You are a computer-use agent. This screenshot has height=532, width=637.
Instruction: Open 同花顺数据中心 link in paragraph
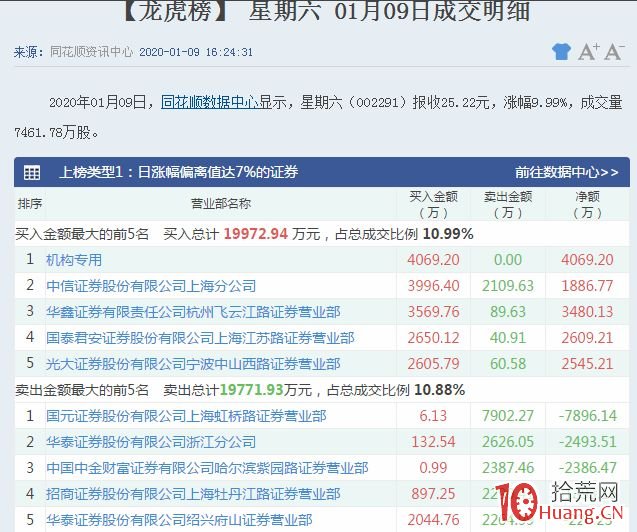pos(210,102)
